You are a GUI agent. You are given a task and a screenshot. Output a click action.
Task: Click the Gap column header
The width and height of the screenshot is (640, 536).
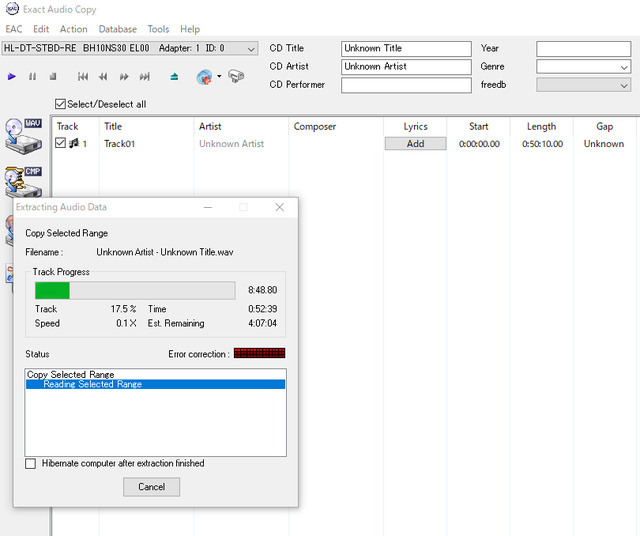604,127
